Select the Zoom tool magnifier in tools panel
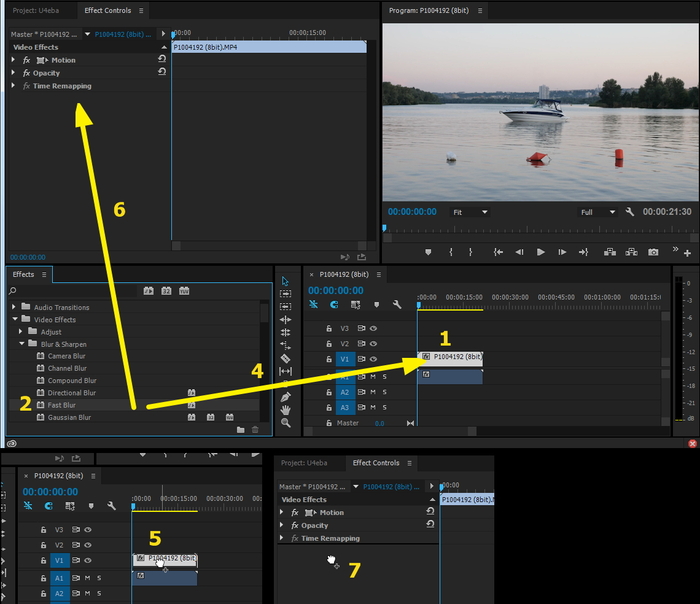700x604 pixels. click(285, 423)
